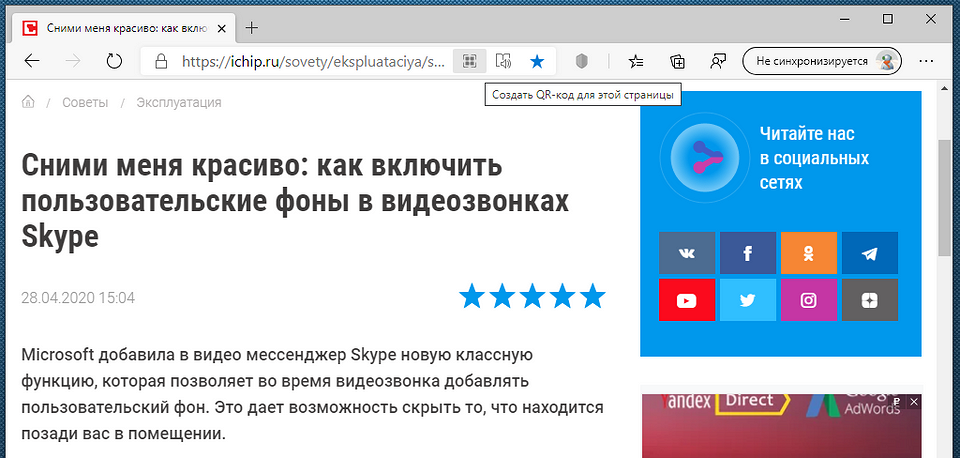Open the Collections panel
Image resolution: width=960 pixels, height=458 pixels.
click(677, 61)
